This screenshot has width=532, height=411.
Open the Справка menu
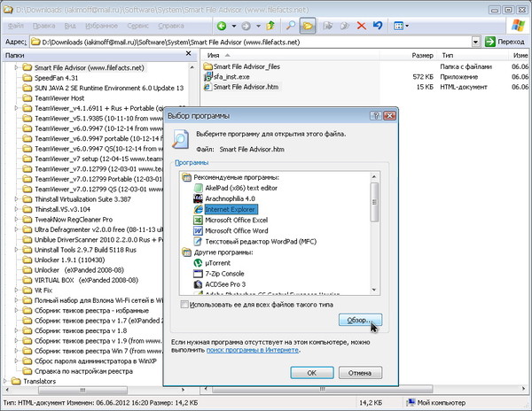170,26
